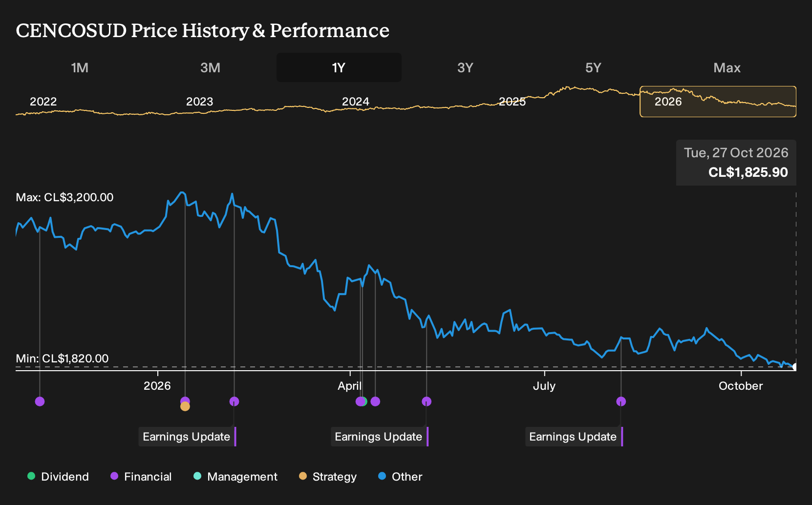This screenshot has width=812, height=505.
Task: Click the July label on the x-axis
Action: click(544, 386)
